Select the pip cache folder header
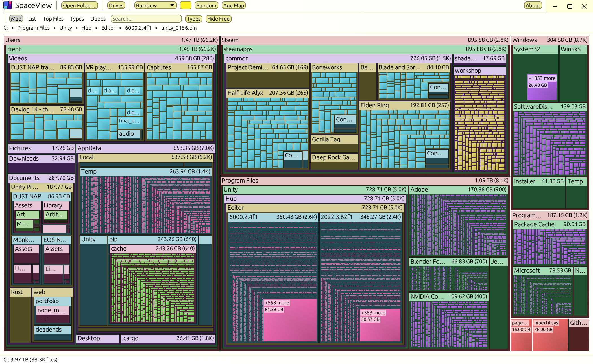The image size is (593, 364). [152, 248]
